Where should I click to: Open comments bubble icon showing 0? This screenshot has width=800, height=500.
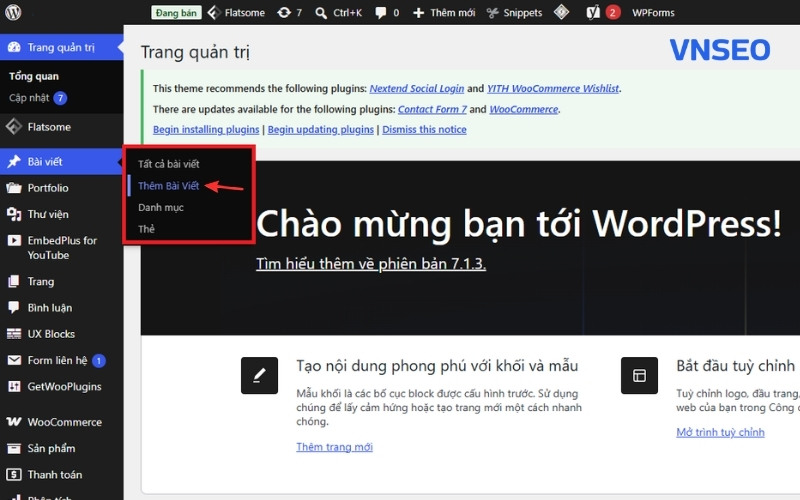pos(381,13)
